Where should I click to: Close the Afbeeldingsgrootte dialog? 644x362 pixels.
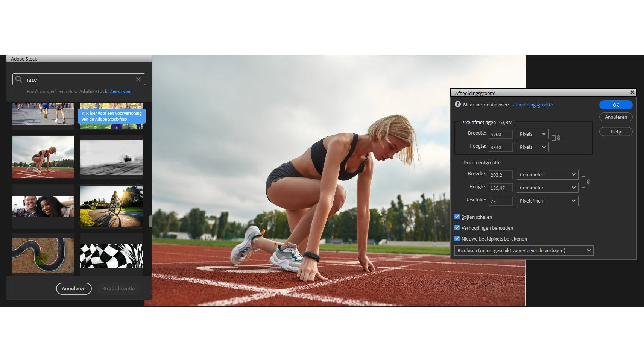pyautogui.click(x=632, y=92)
